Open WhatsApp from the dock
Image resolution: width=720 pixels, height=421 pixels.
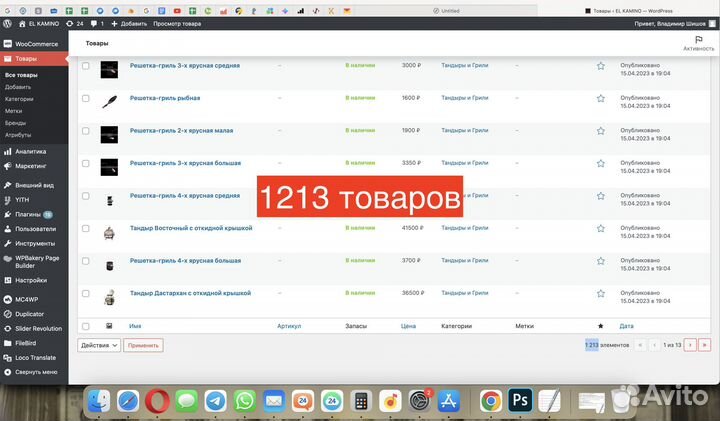(x=245, y=401)
